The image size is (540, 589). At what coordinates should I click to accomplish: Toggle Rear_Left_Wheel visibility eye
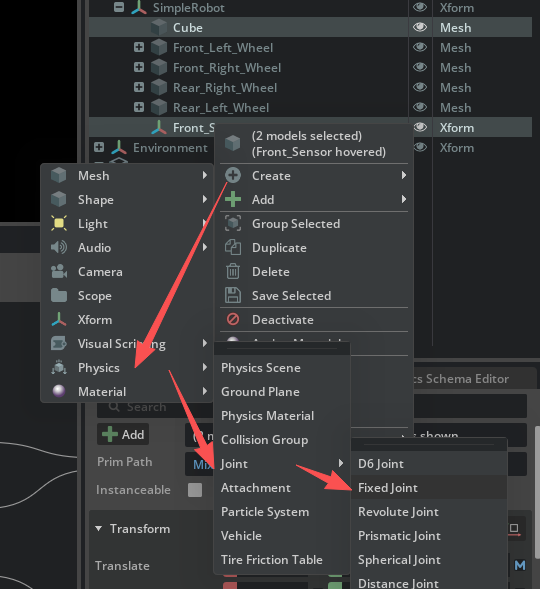(x=420, y=107)
